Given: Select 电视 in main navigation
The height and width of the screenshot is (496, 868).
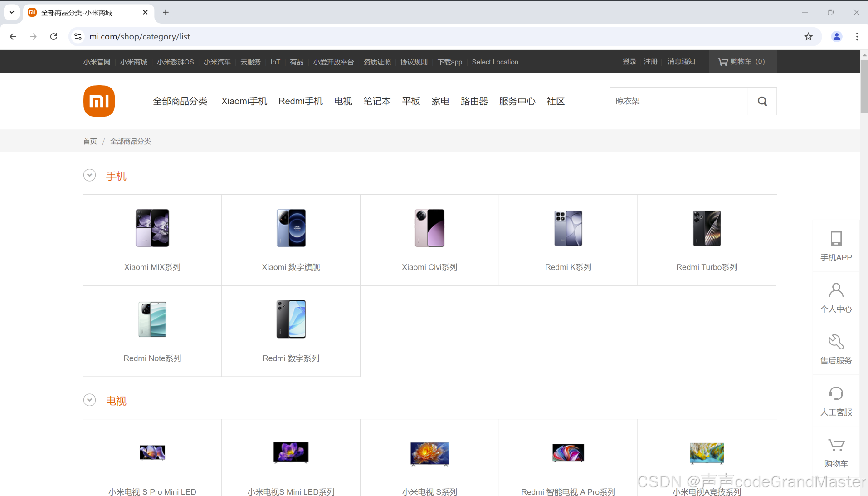Looking at the screenshot, I should (x=343, y=101).
